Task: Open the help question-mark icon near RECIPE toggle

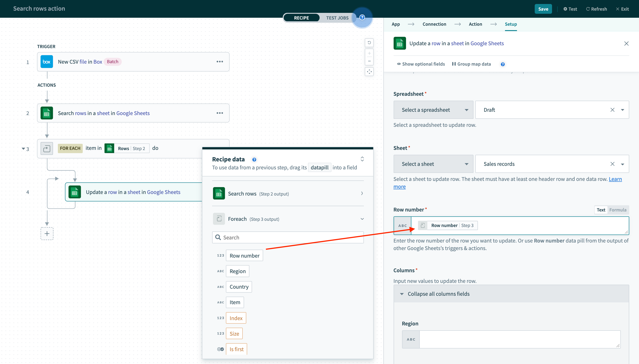Action: pos(362,17)
